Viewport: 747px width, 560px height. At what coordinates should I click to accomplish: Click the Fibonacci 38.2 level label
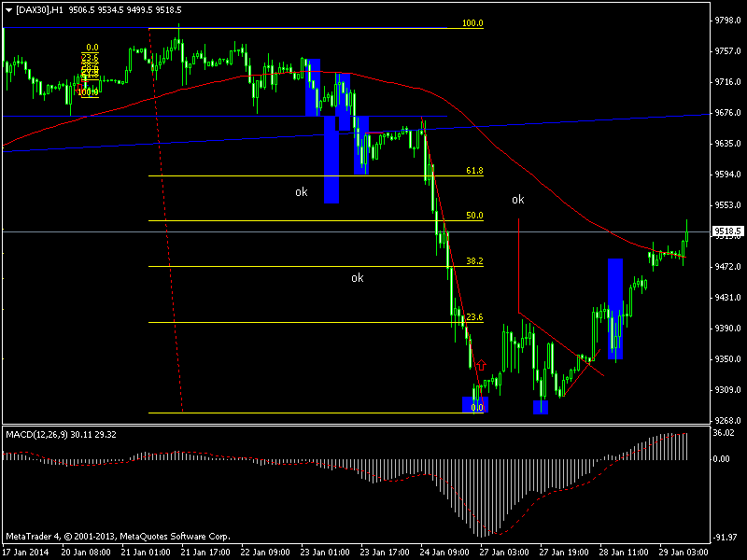[x=473, y=262]
